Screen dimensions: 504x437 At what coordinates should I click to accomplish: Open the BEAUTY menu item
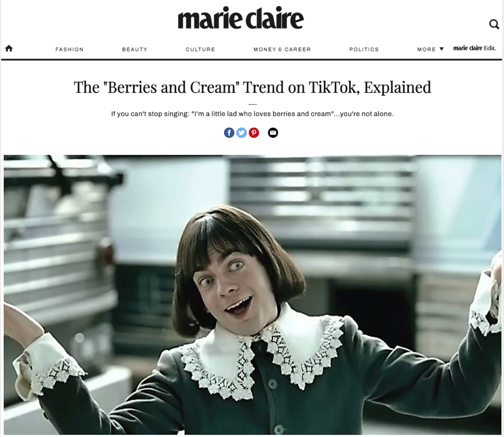pos(135,49)
